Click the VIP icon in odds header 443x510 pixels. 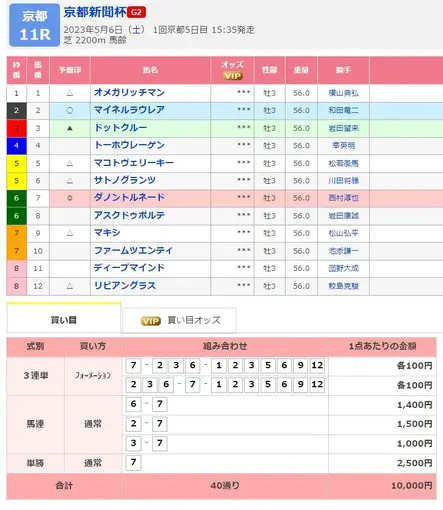pyautogui.click(x=232, y=76)
